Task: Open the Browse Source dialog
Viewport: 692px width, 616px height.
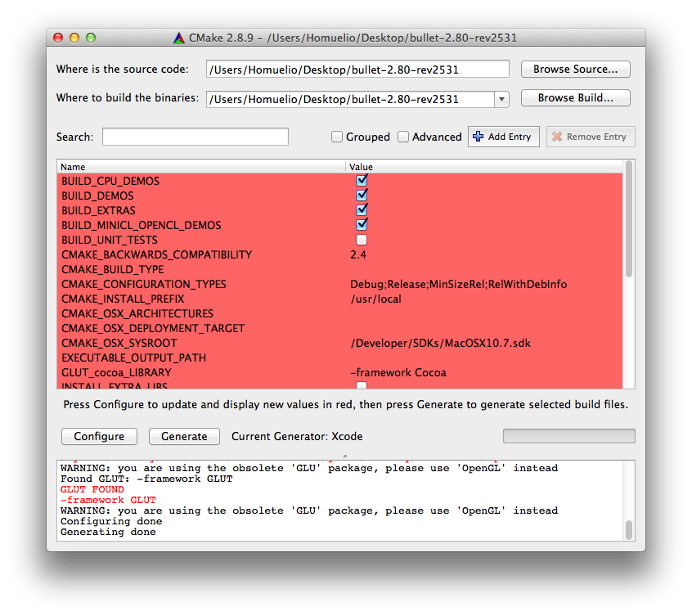Action: [x=575, y=70]
